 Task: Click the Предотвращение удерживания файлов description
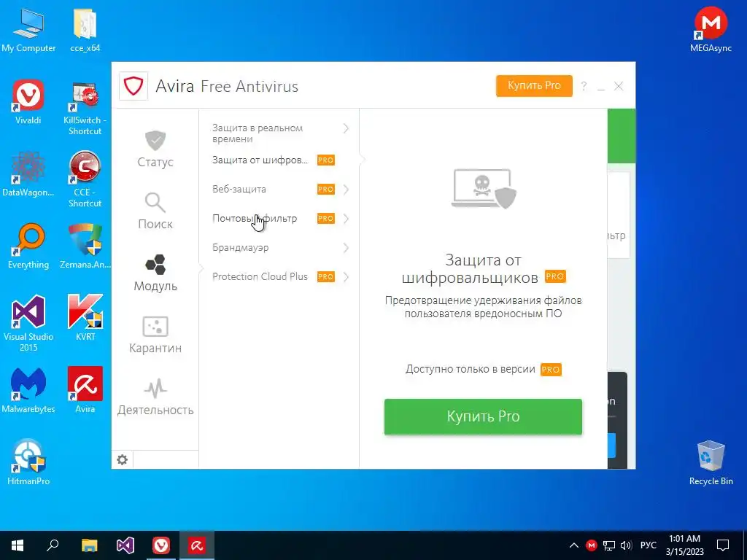coord(483,307)
